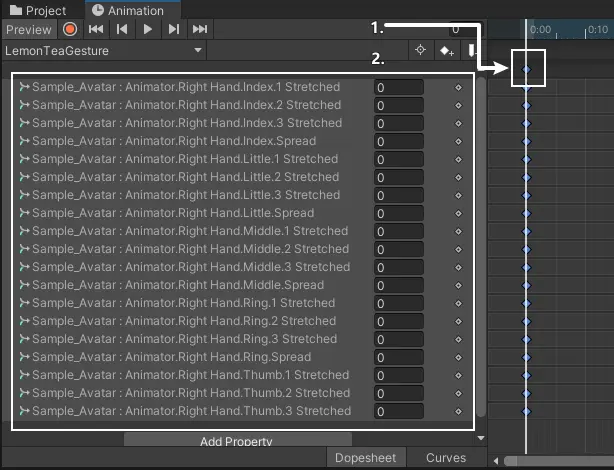The width and height of the screenshot is (614, 470).
Task: Play the animation clip
Action: coord(148,29)
